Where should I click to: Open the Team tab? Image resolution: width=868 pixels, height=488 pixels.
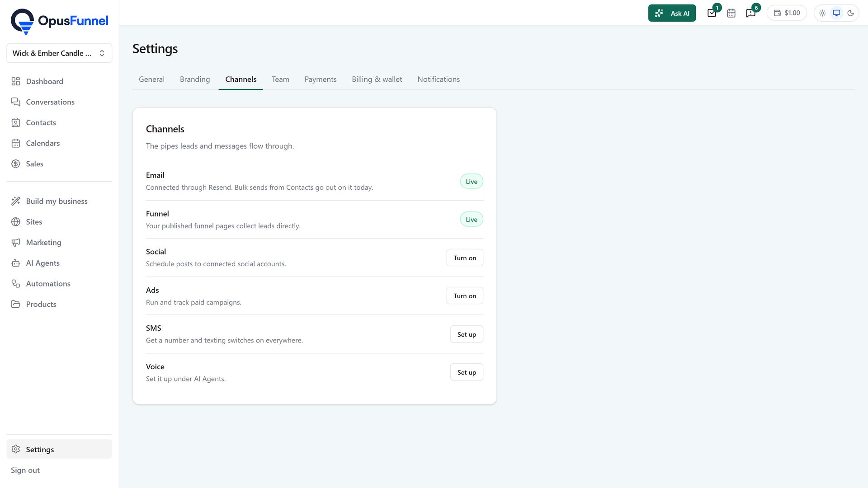tap(280, 80)
